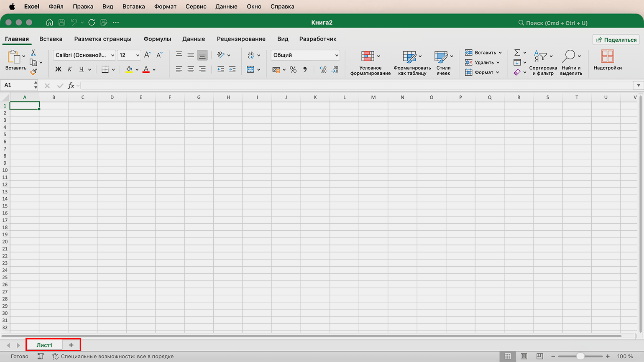
Task: Switch to Page Layout view in status bar
Action: click(x=524, y=356)
